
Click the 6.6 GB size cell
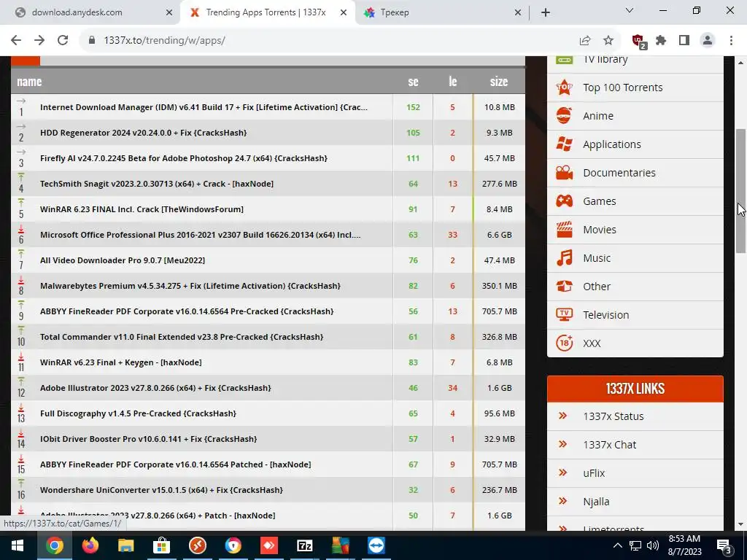coord(499,235)
